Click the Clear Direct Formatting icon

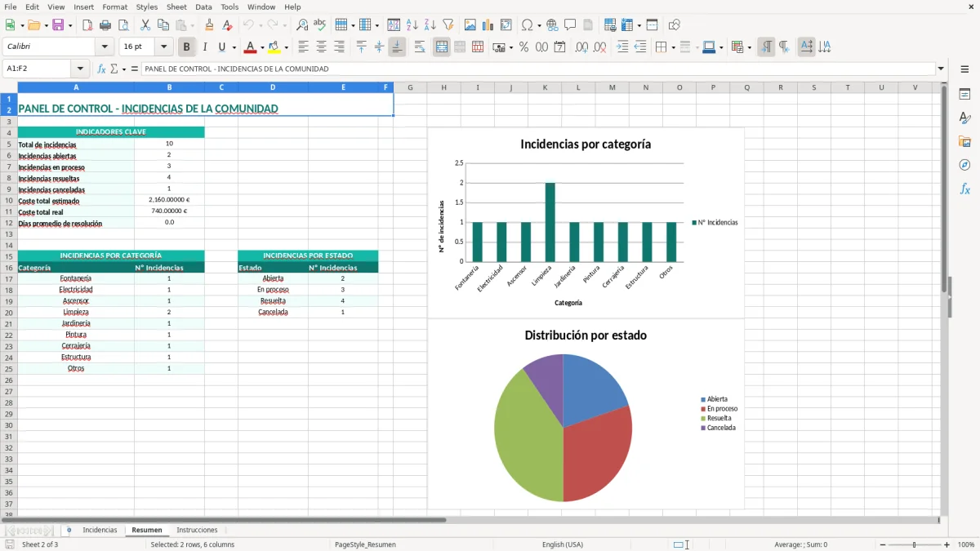point(227,25)
